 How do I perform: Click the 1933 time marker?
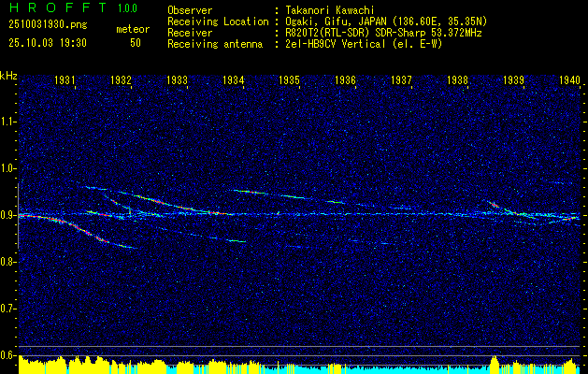click(177, 80)
